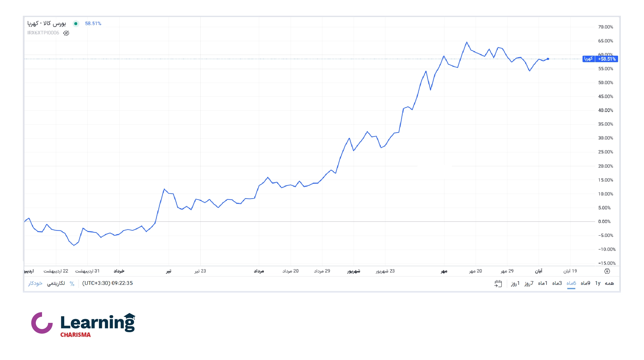
Task: Switch to the 1ماه one-month range
Action: coord(543,284)
